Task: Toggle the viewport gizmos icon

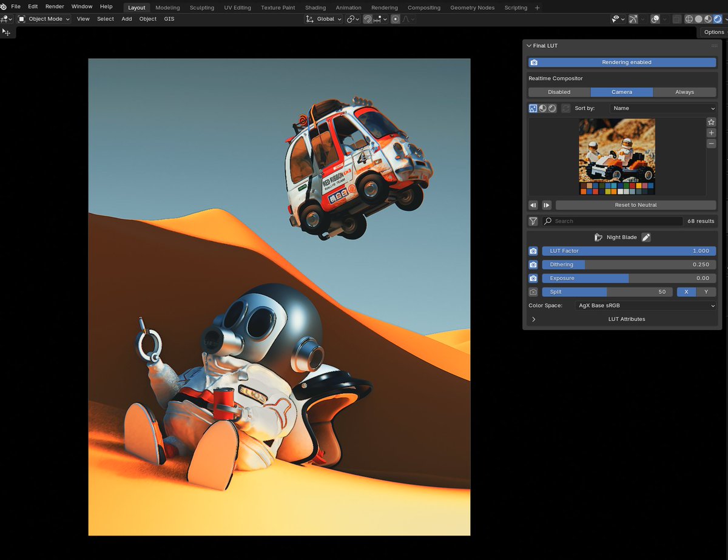Action: 633,19
